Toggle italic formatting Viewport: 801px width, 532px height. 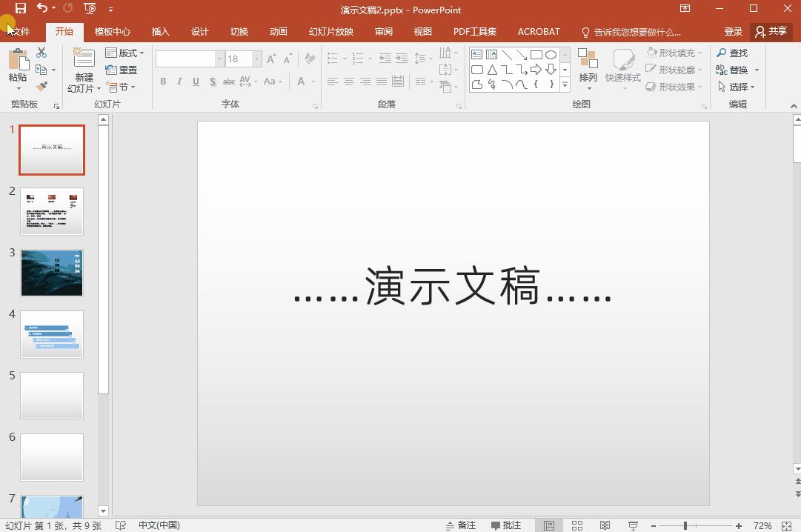pyautogui.click(x=179, y=82)
